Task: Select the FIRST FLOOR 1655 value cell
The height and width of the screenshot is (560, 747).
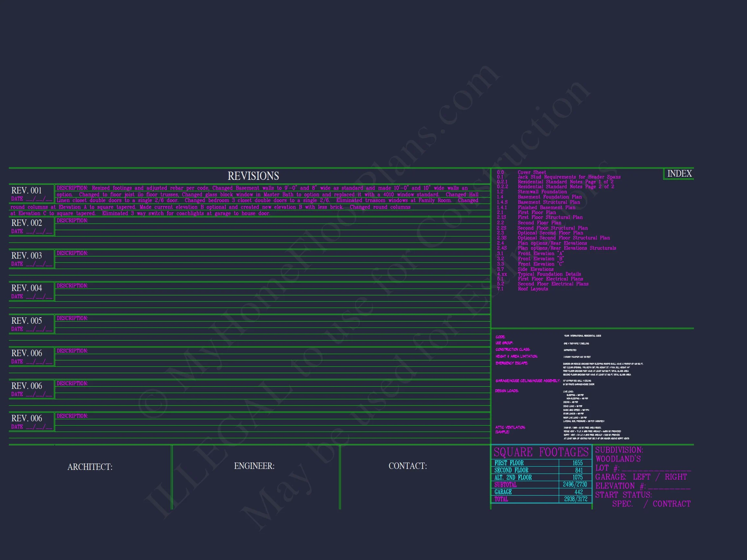Action: (577, 463)
